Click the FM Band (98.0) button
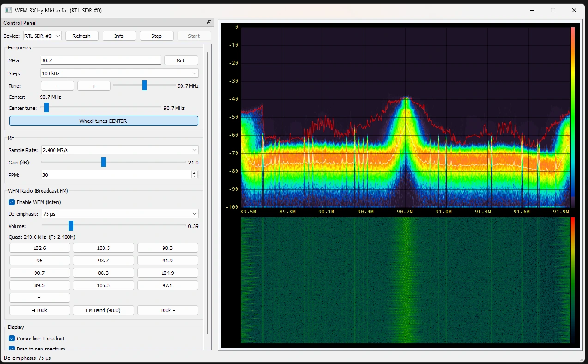Image resolution: width=588 pixels, height=364 pixels. click(x=103, y=310)
